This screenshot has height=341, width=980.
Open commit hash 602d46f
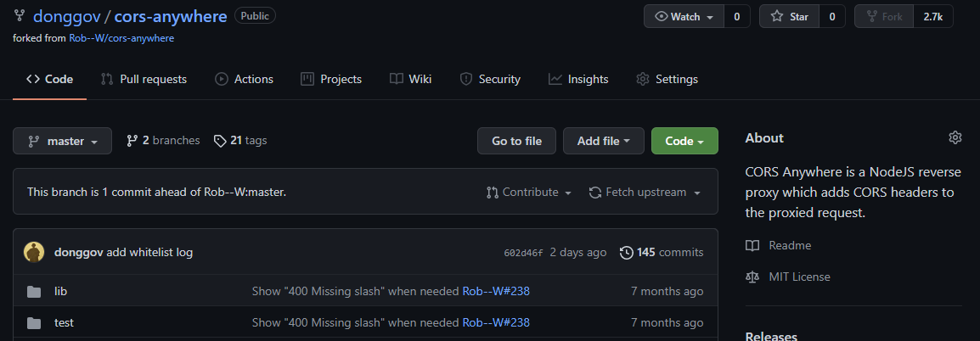(x=523, y=253)
